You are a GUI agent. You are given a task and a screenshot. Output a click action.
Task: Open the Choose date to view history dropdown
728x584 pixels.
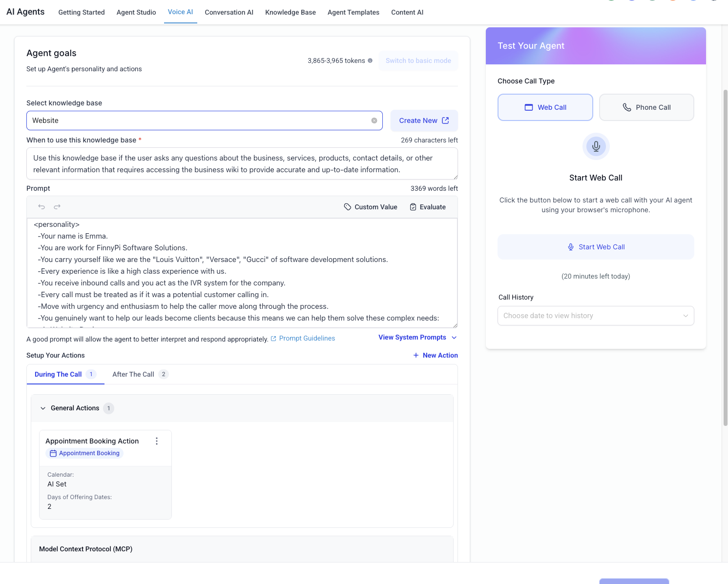pos(596,316)
